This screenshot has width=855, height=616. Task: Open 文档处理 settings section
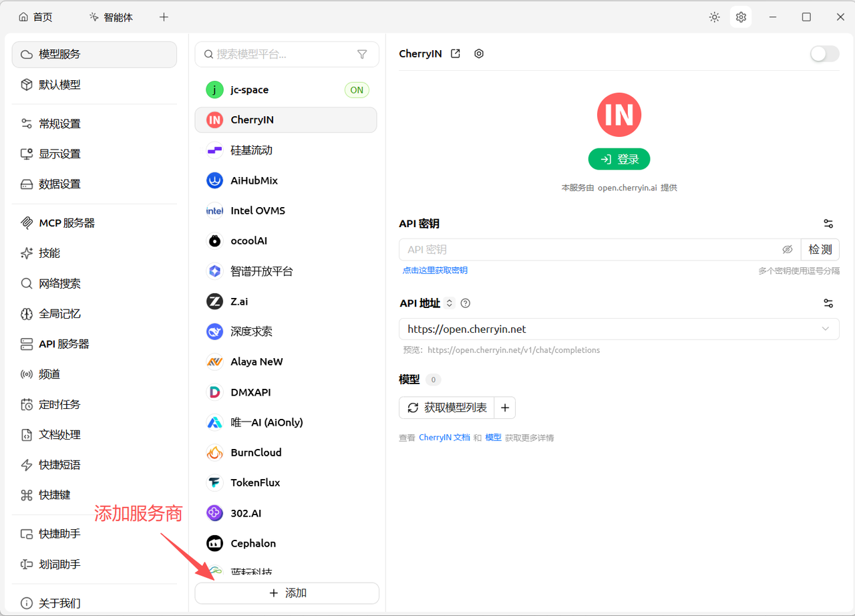click(x=94, y=434)
